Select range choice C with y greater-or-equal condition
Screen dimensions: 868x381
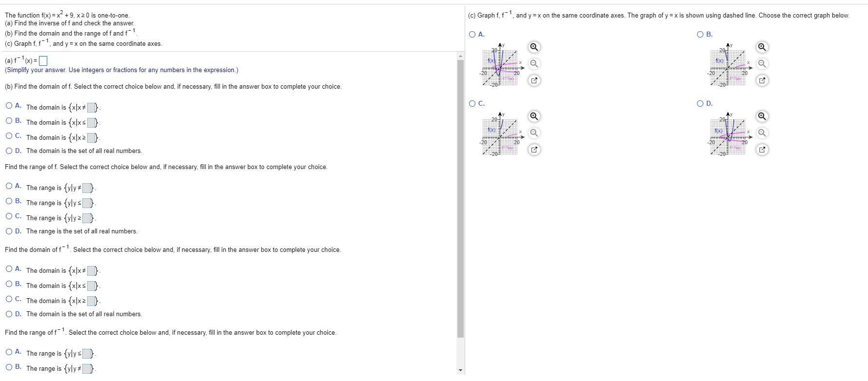click(9, 216)
